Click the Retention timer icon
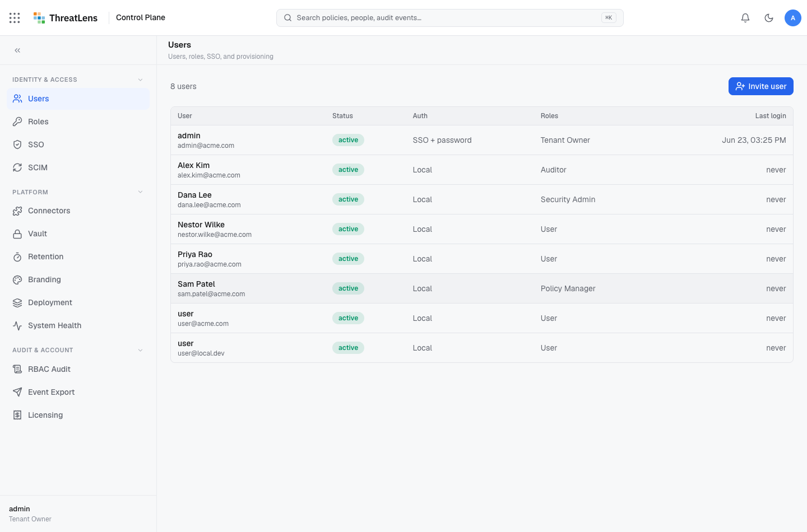Image resolution: width=807 pixels, height=532 pixels. 17,256
